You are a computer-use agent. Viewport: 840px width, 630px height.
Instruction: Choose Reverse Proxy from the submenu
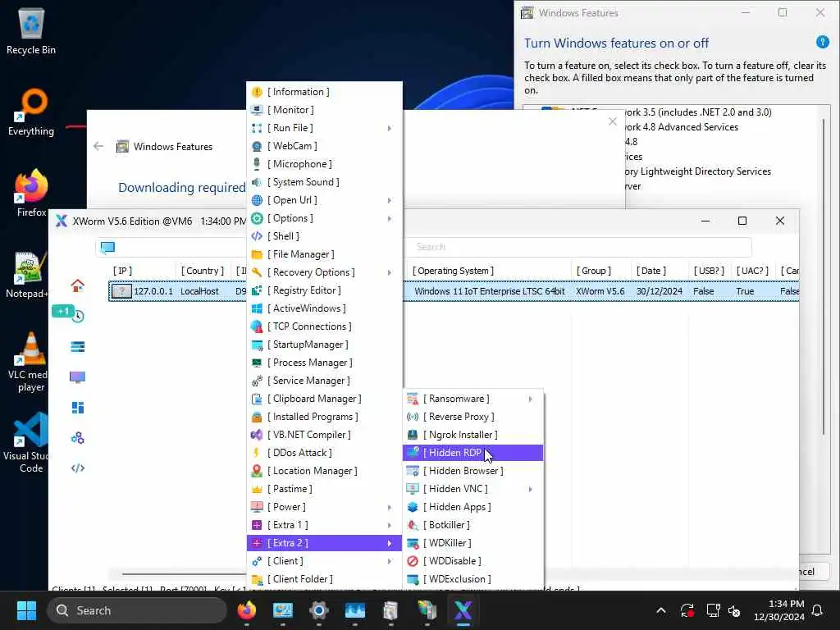tap(473, 417)
